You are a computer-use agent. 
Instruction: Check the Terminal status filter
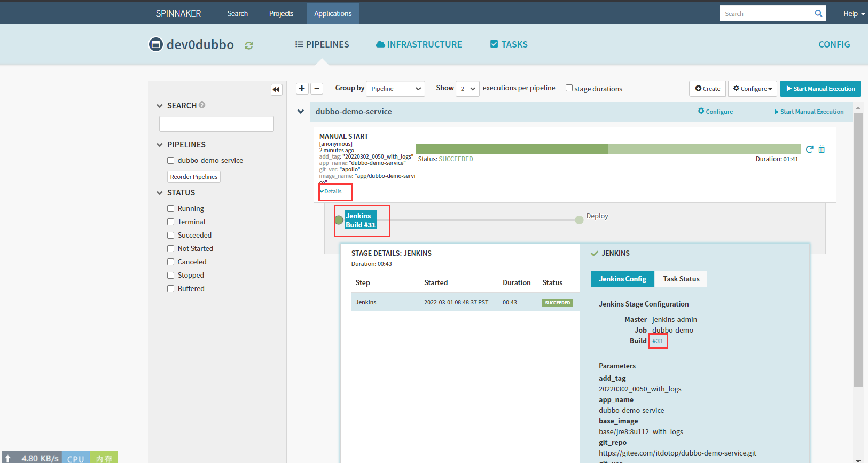171,222
